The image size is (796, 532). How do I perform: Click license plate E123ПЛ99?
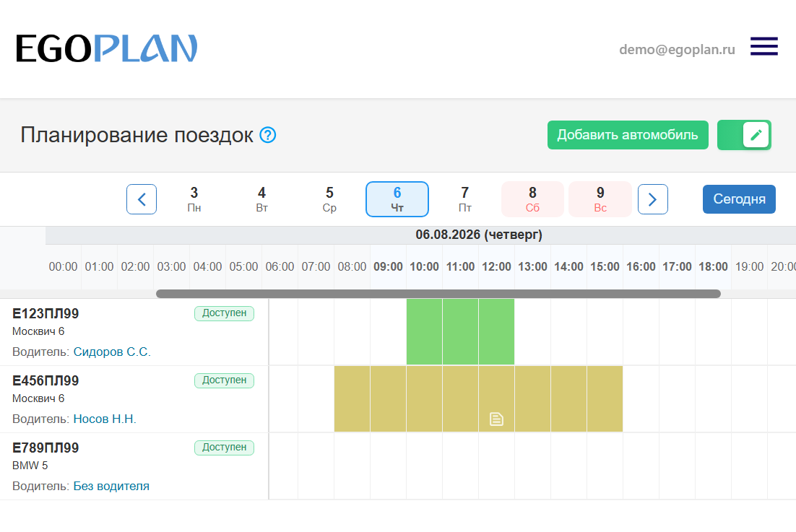click(46, 313)
